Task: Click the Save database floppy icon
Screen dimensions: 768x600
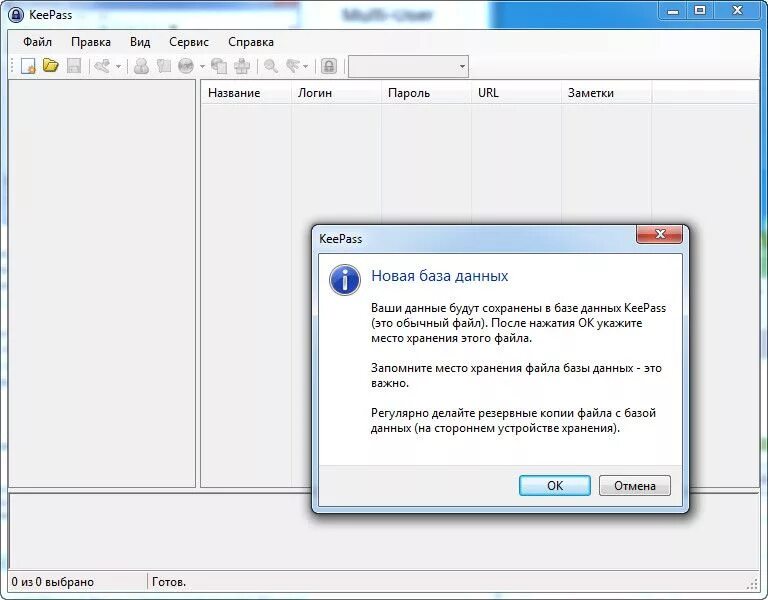Action: [x=73, y=66]
